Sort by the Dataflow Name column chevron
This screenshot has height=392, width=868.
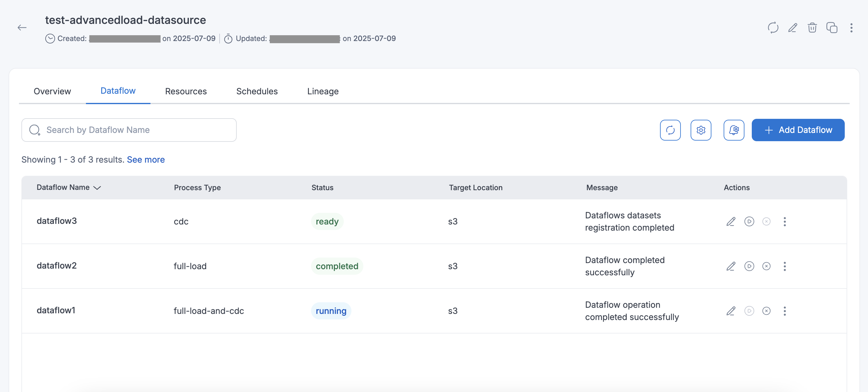[97, 188]
